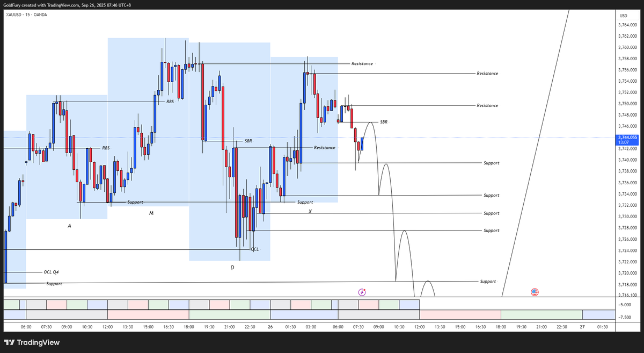Click the 3,760.000 price axis label

coord(627,47)
